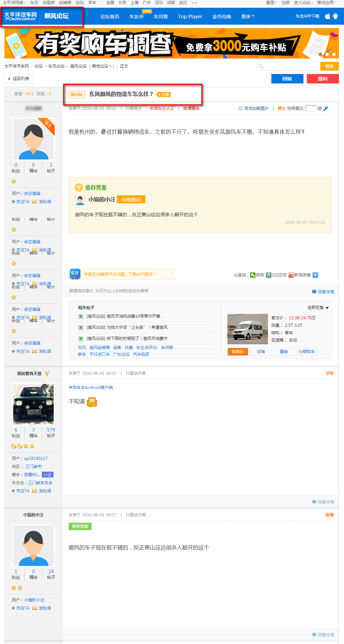Click the image icon before 常州开赛 related post
Screen dimensions: 344x644
click(81, 316)
